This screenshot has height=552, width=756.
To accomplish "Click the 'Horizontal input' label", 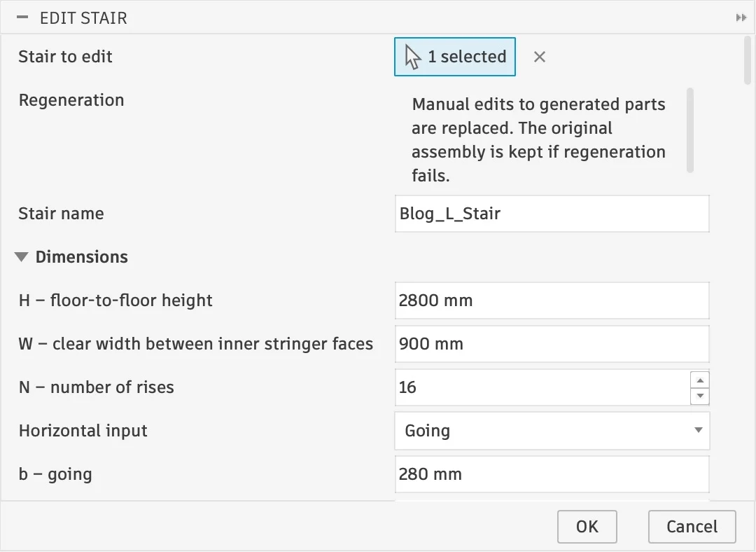I will 83,431.
